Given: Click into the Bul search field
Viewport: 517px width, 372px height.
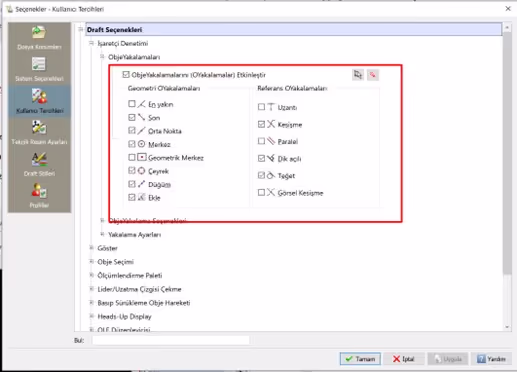Looking at the screenshot, I should [171, 340].
